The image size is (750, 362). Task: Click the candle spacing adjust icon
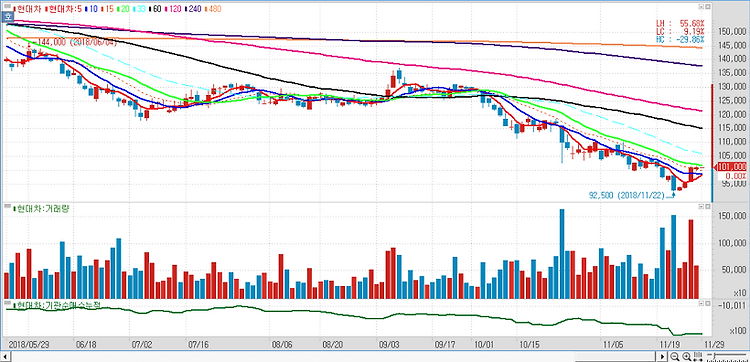(698, 356)
